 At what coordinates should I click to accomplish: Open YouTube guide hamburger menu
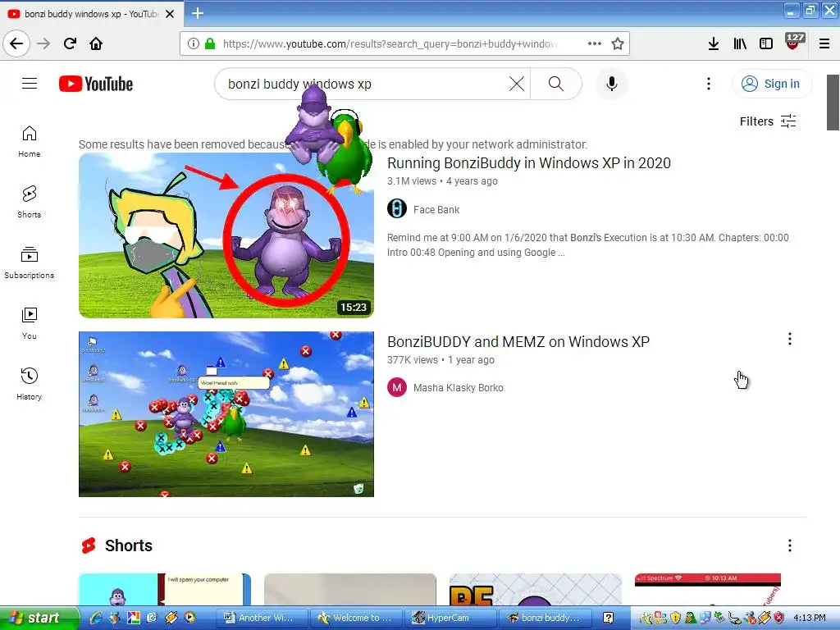tap(30, 84)
